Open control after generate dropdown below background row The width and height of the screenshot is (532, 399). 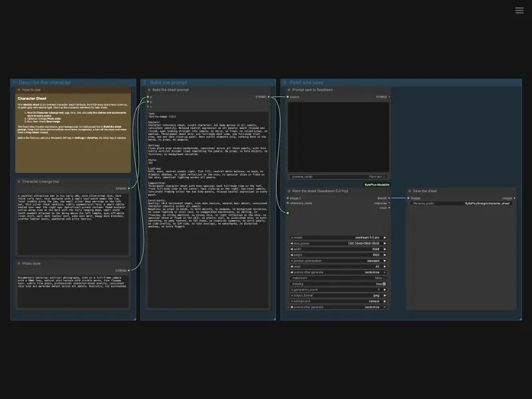tap(338, 307)
